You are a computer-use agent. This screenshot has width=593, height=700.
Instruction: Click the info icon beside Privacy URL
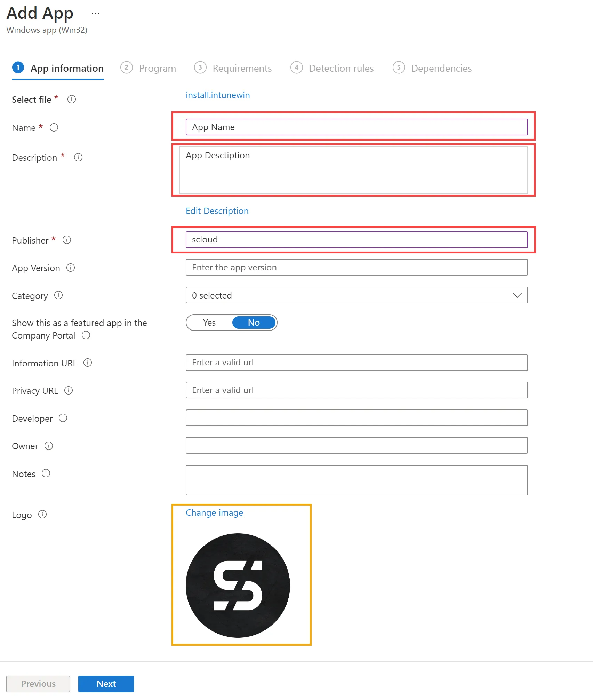69,390
